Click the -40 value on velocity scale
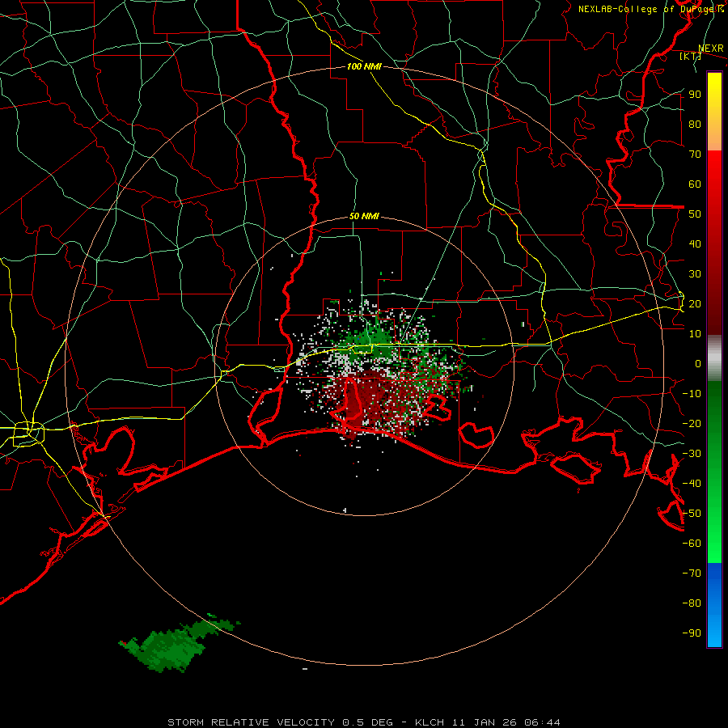 (x=692, y=484)
